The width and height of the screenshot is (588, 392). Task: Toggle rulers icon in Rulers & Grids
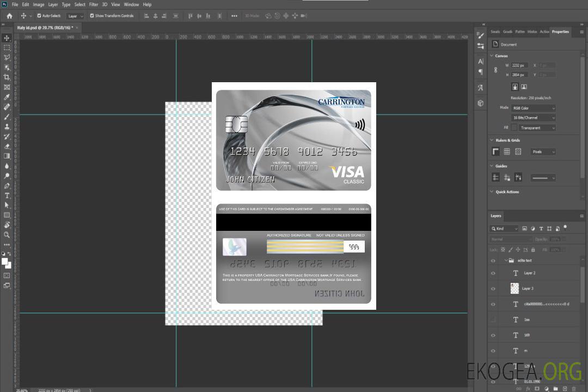496,151
